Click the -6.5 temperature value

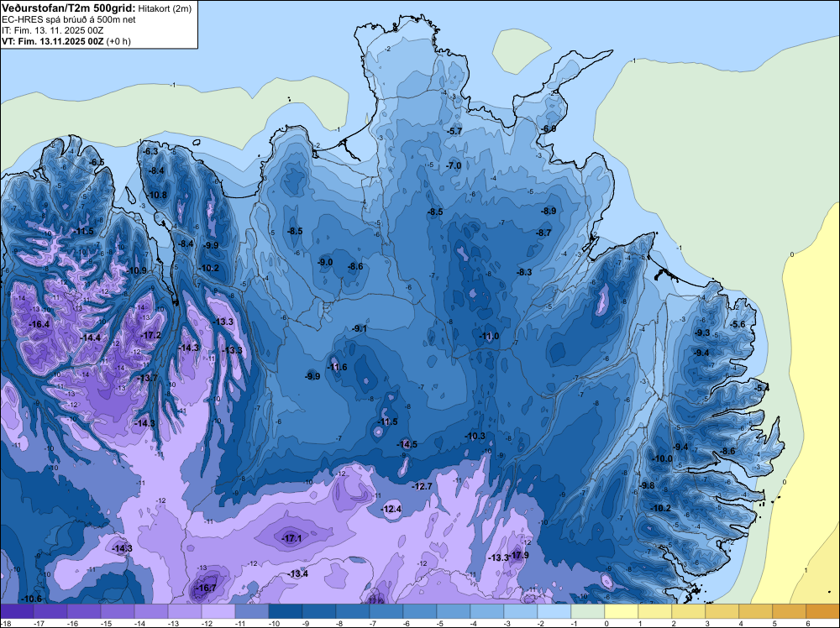(97, 162)
